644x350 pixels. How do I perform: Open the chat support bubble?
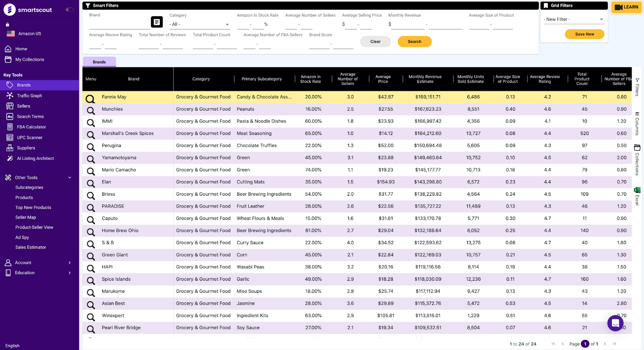[x=615, y=323]
